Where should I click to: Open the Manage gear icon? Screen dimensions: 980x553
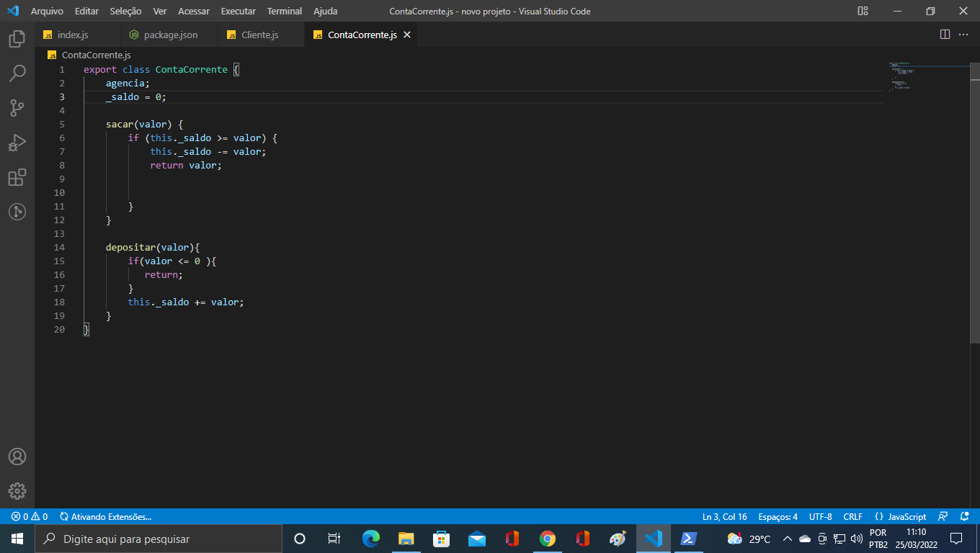point(17,491)
